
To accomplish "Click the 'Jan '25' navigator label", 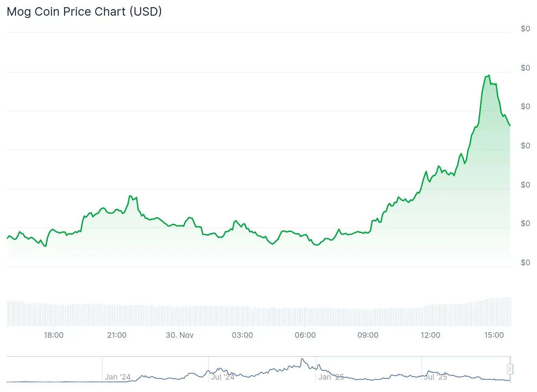I will pyautogui.click(x=332, y=377).
